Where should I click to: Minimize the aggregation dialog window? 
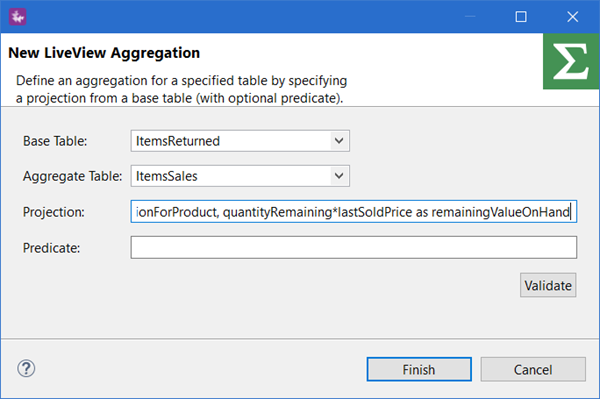pos(470,17)
